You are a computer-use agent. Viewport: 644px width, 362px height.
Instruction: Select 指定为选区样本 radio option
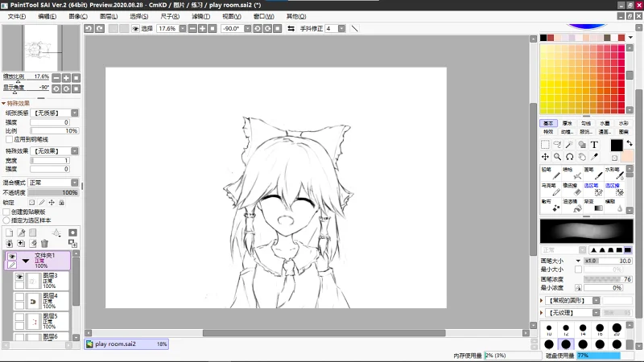tap(6, 220)
